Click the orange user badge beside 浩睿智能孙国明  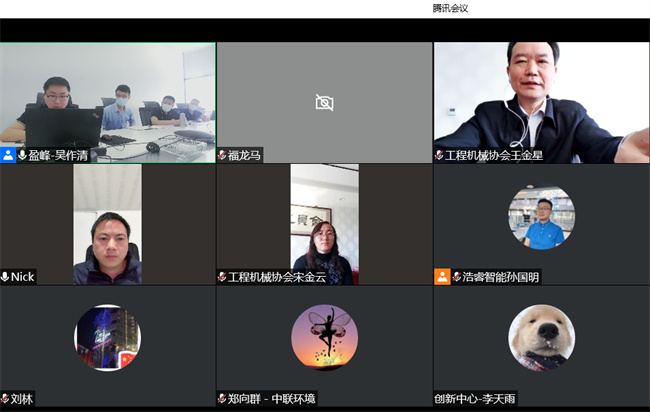click(442, 276)
